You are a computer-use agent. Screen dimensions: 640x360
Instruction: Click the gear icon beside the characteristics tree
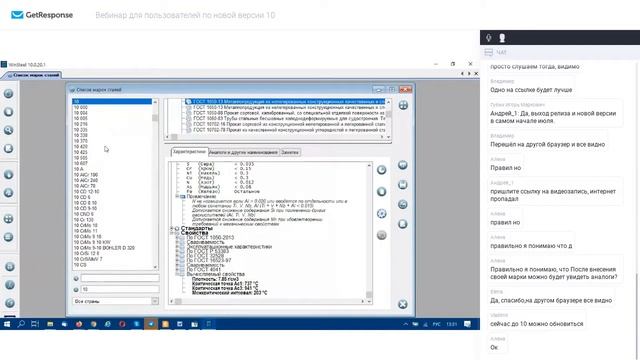point(381,213)
